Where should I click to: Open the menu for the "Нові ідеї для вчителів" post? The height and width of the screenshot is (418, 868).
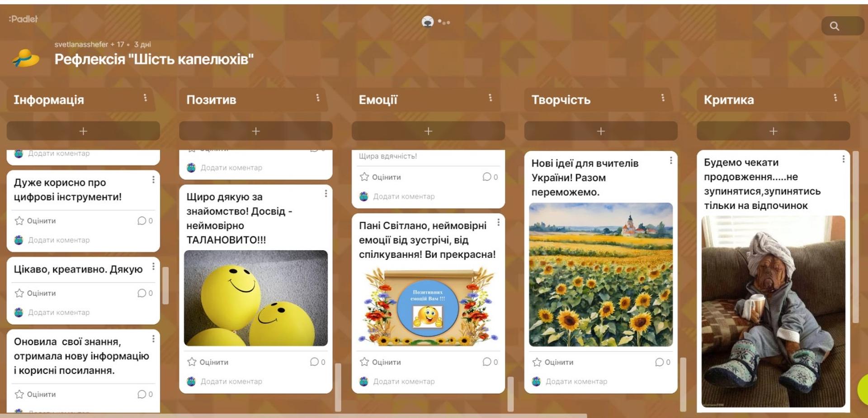click(x=670, y=161)
